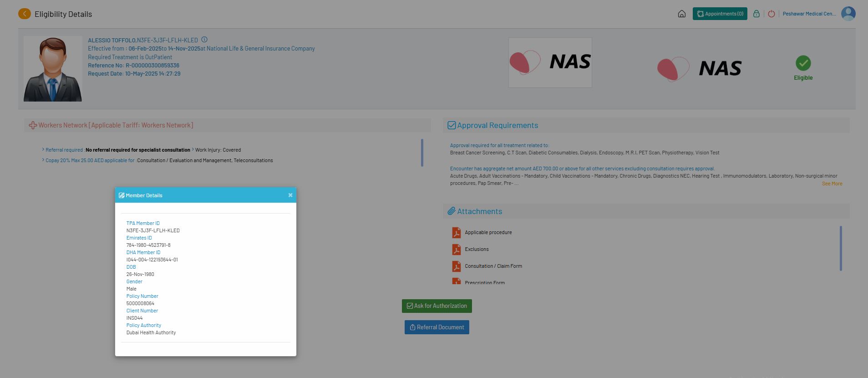Expand the Referral required chevron
868x378 pixels.
coord(43,149)
